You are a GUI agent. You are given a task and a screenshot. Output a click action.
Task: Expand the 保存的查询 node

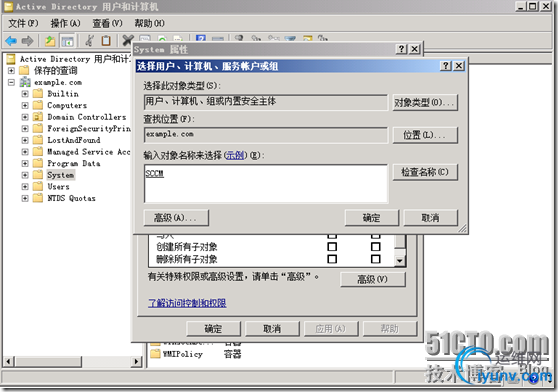[11, 70]
